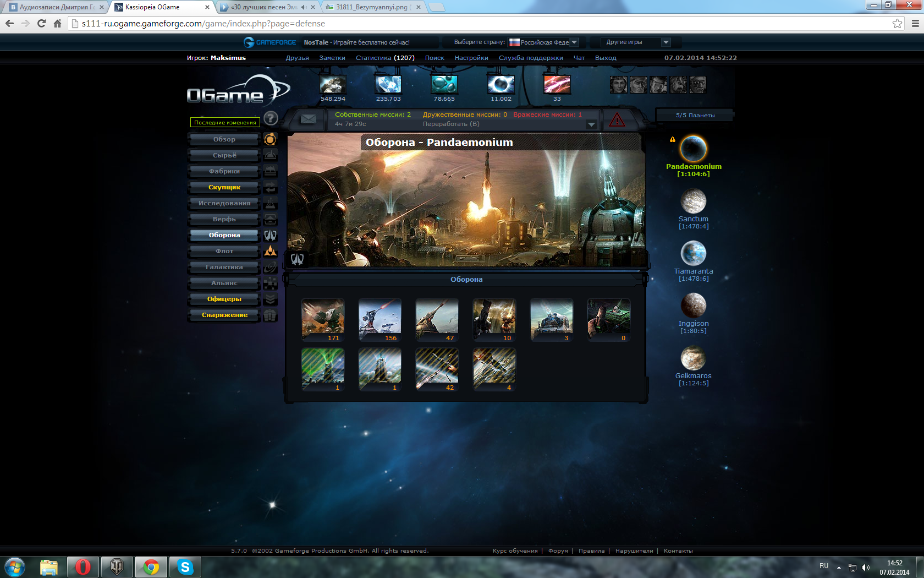
Task: Open the Другие игры dropdown
Action: click(635, 42)
